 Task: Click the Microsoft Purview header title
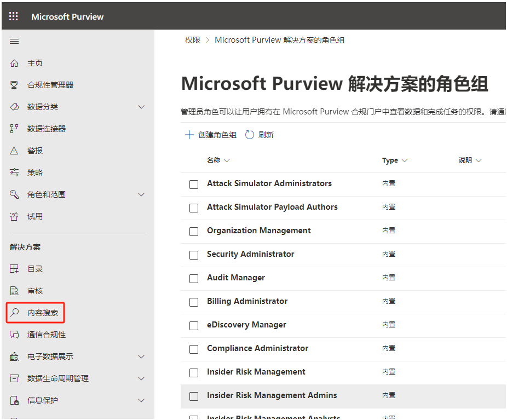(67, 16)
